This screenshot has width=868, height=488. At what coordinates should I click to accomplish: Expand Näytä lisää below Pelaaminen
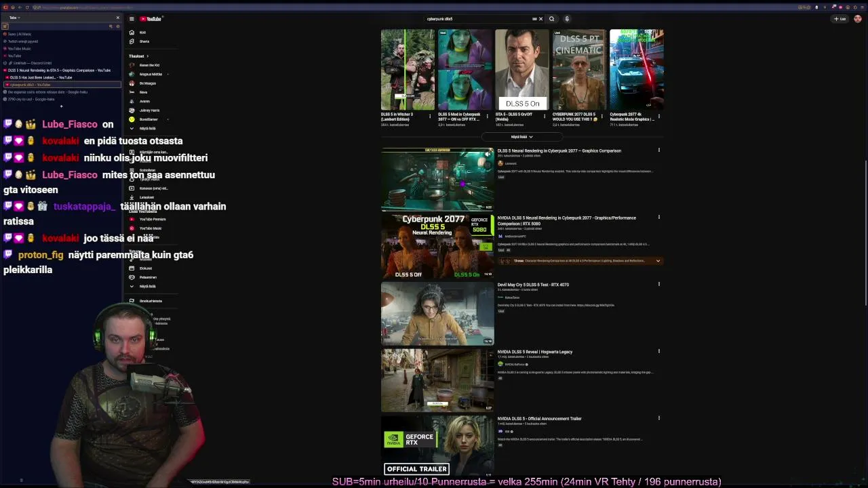click(x=146, y=286)
